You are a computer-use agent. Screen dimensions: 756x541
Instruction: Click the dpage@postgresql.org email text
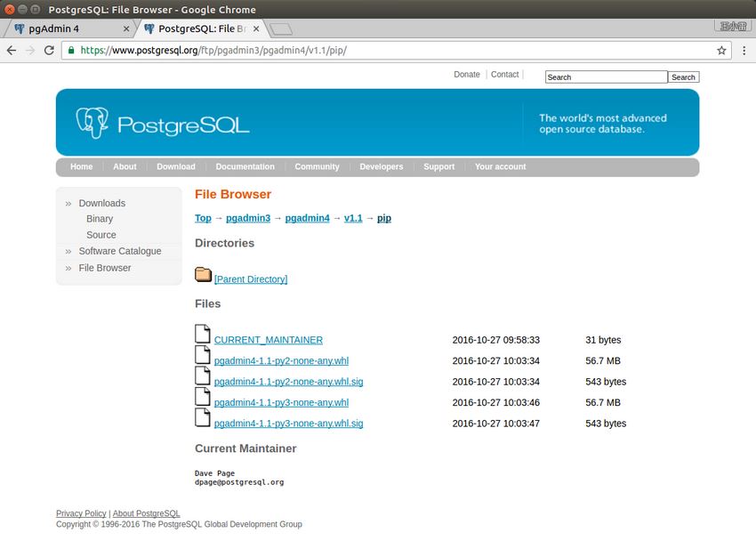[239, 482]
